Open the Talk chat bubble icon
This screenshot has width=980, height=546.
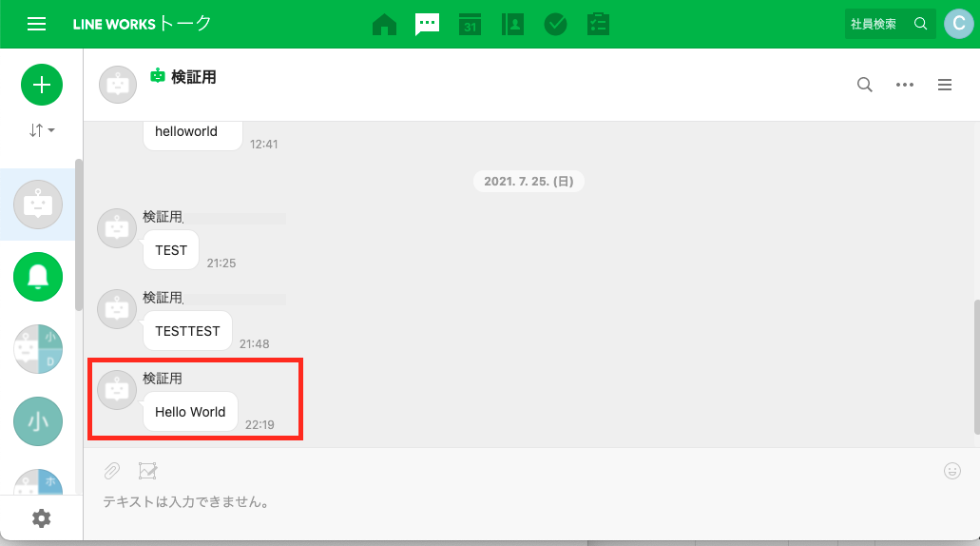[427, 25]
